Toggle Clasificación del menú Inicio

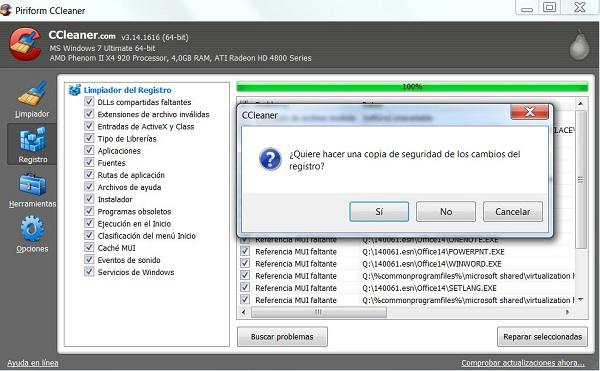point(89,235)
